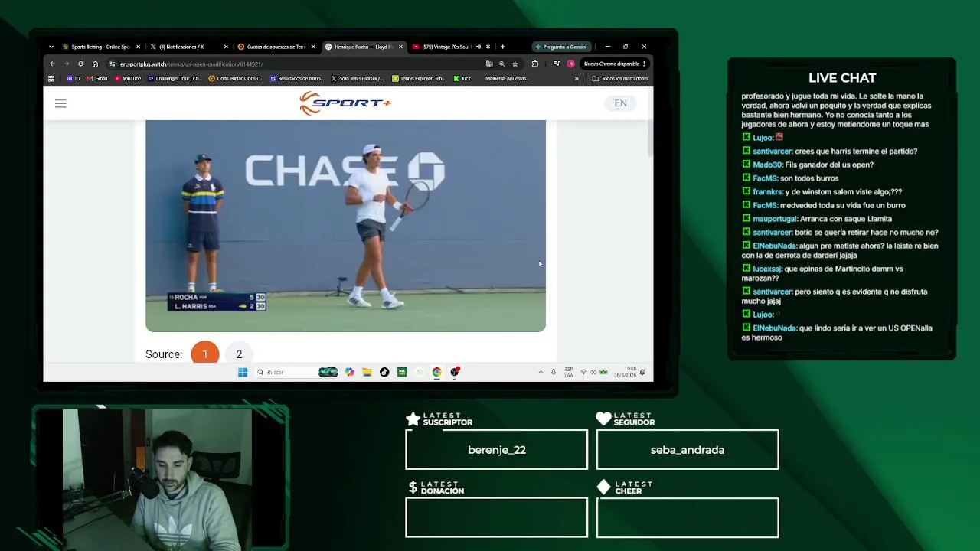
Task: Click the Sport+ logo
Action: pos(345,103)
